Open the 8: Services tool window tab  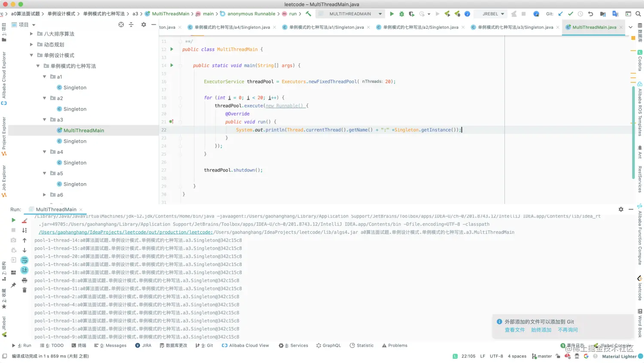293,345
